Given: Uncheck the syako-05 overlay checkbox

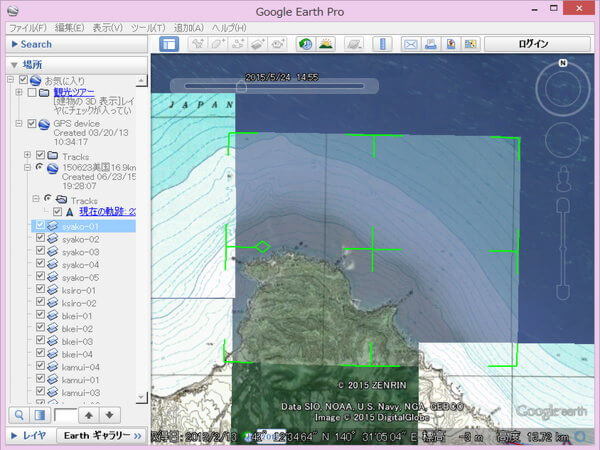Looking at the screenshot, I should (x=40, y=276).
